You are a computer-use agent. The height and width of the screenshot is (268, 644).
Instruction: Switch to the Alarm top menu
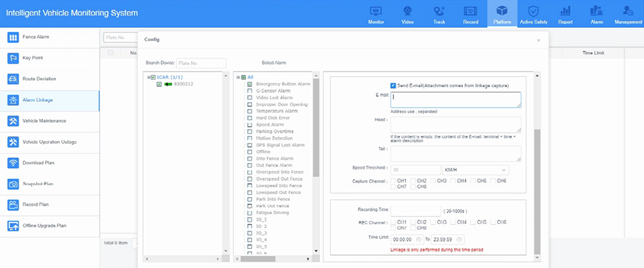click(596, 14)
